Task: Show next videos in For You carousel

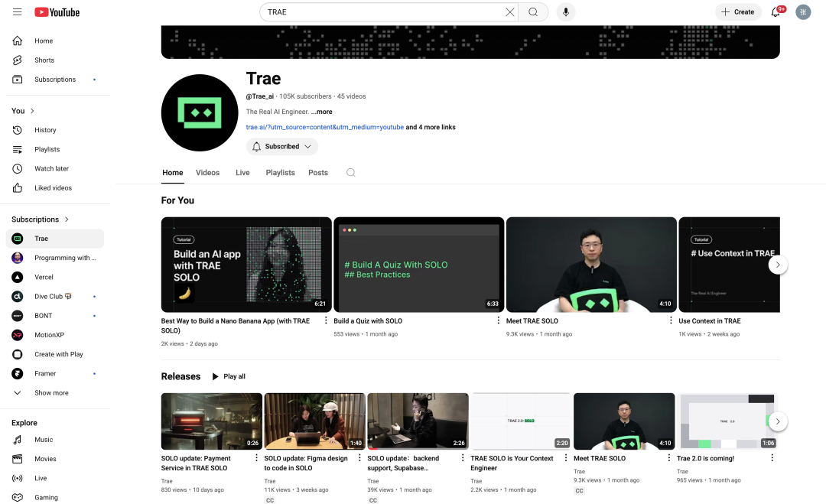Action: point(778,265)
